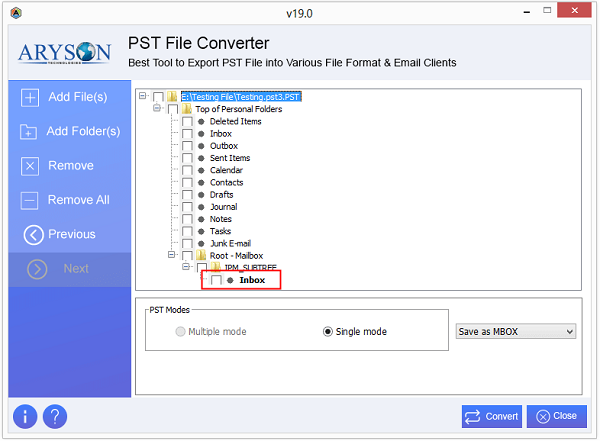Click the Remove All minus icon

pos(29,201)
